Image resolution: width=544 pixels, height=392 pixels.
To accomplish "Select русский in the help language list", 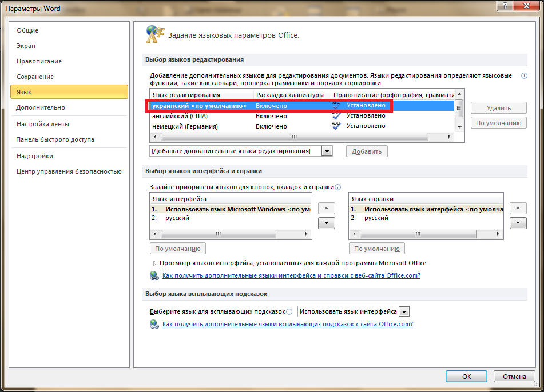I will point(426,218).
